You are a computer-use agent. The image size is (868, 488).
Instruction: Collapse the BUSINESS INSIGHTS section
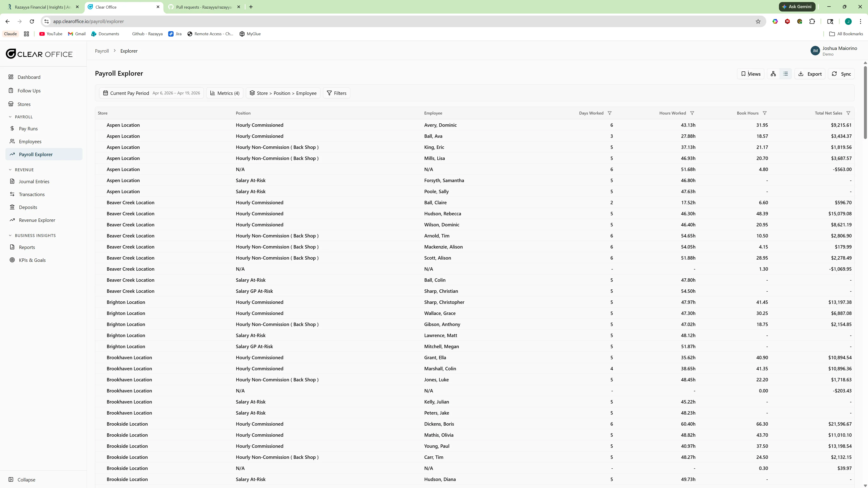[10, 235]
